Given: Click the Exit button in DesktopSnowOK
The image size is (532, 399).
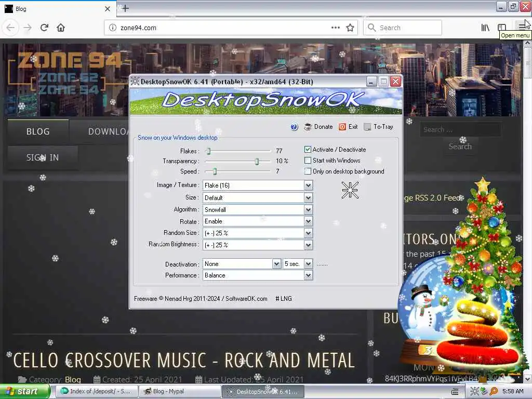Looking at the screenshot, I should tap(348, 127).
